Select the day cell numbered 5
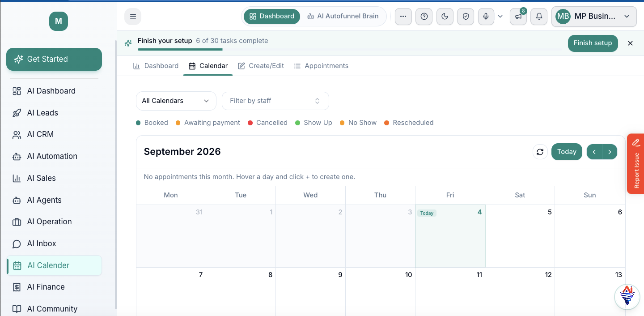644x316 pixels. (520, 236)
